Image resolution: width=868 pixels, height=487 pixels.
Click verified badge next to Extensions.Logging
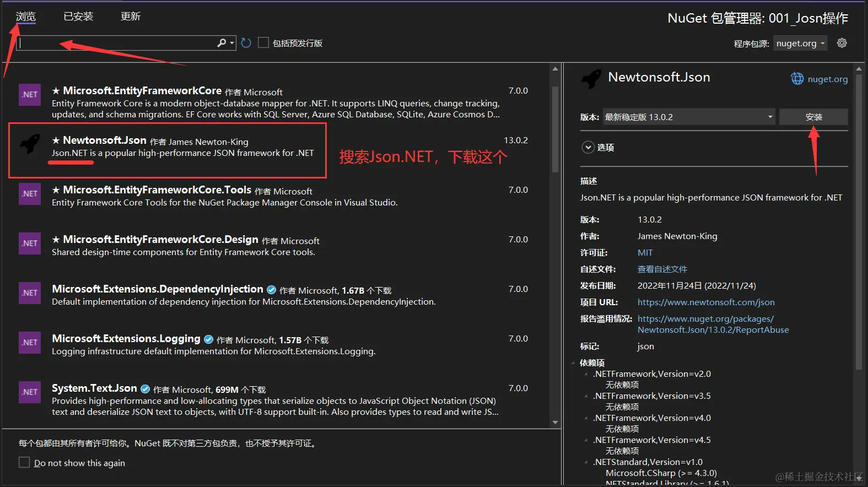[x=208, y=339]
